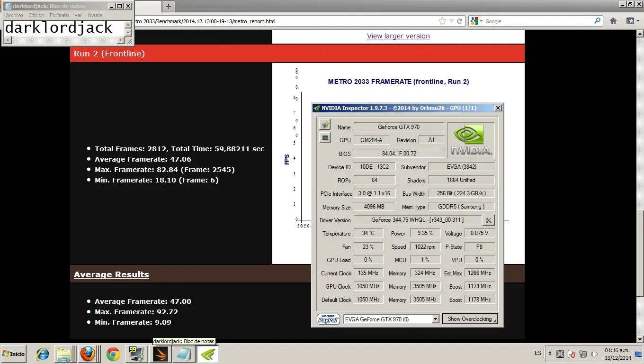This screenshot has width=644, height=364.
Task: Click the View larger version link
Action: click(x=398, y=36)
